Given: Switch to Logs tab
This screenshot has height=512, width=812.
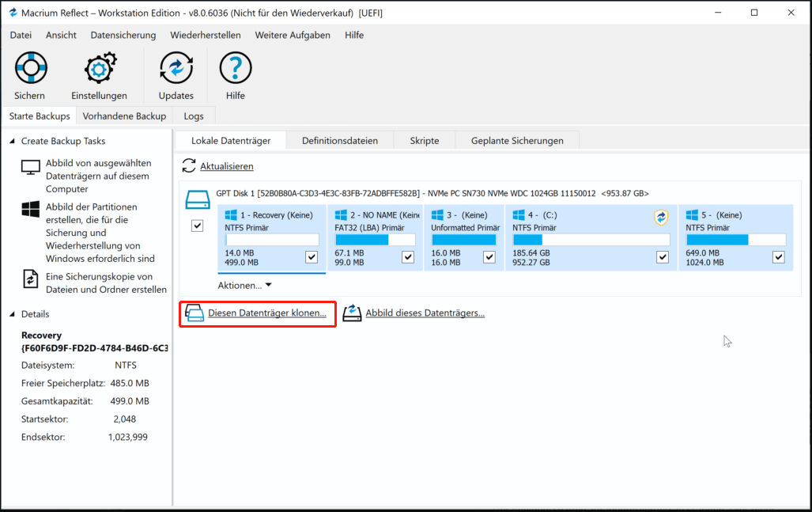Looking at the screenshot, I should coord(194,116).
